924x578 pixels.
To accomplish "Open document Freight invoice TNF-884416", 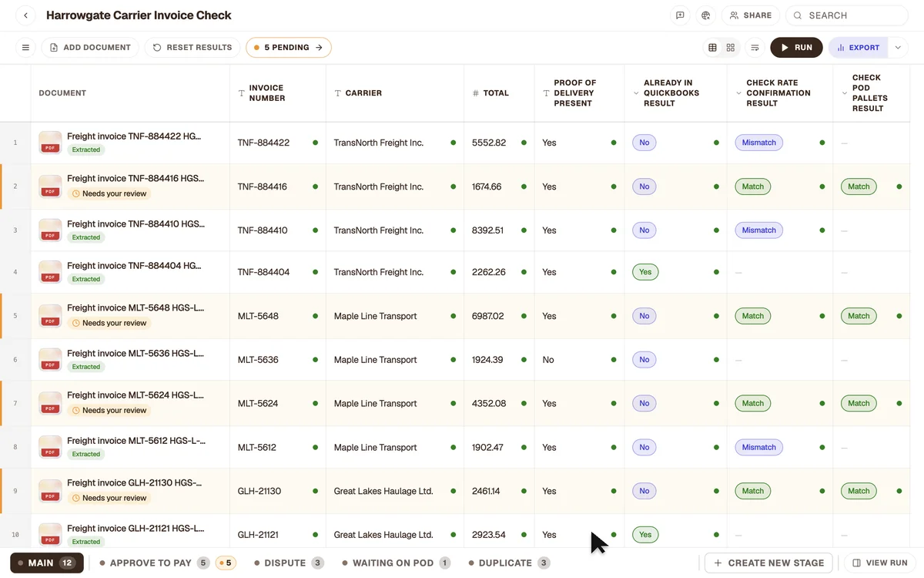I will [x=136, y=179].
